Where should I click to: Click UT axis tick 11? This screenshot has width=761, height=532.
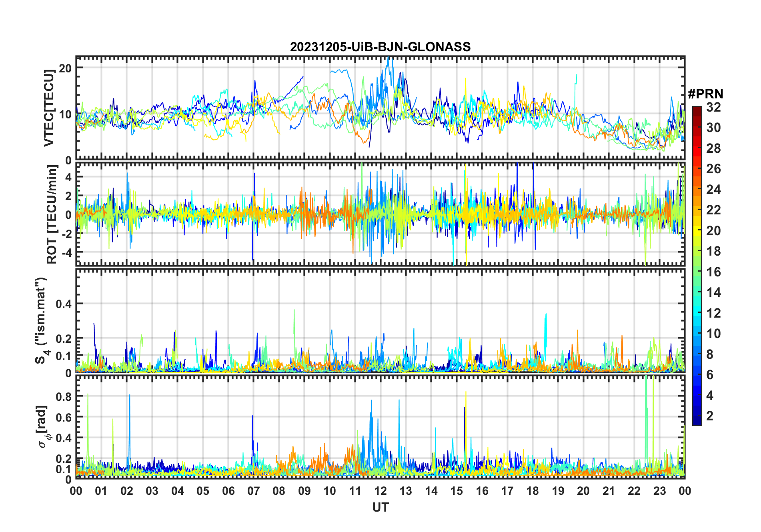[355, 491]
